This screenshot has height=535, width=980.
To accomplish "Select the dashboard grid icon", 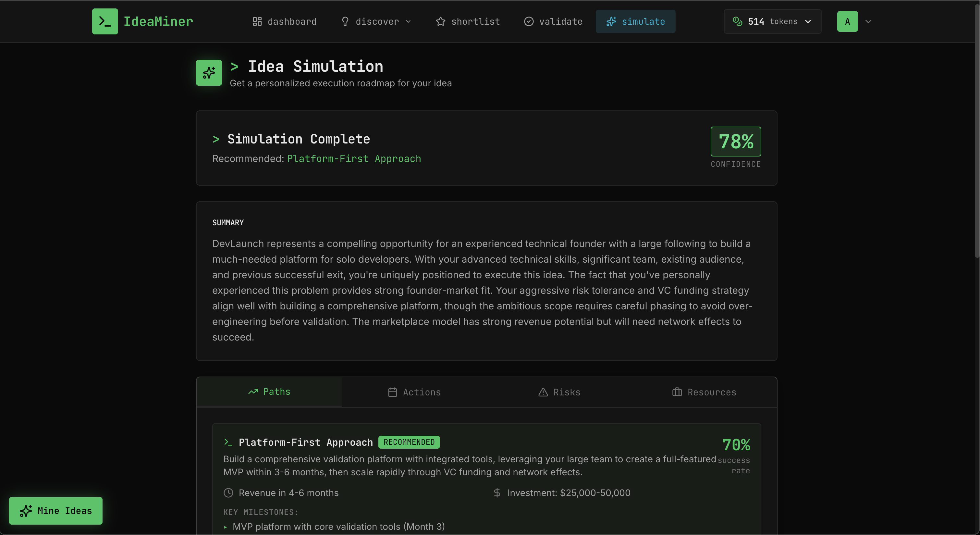I will pyautogui.click(x=257, y=21).
